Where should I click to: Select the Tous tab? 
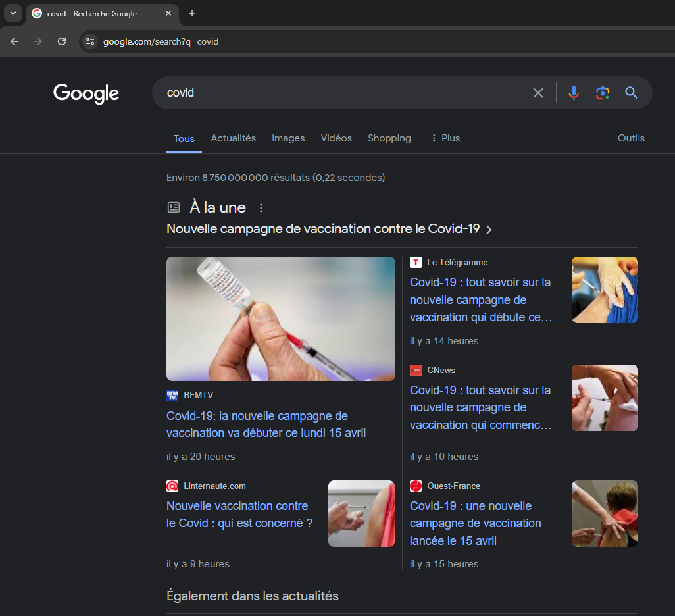coord(184,139)
